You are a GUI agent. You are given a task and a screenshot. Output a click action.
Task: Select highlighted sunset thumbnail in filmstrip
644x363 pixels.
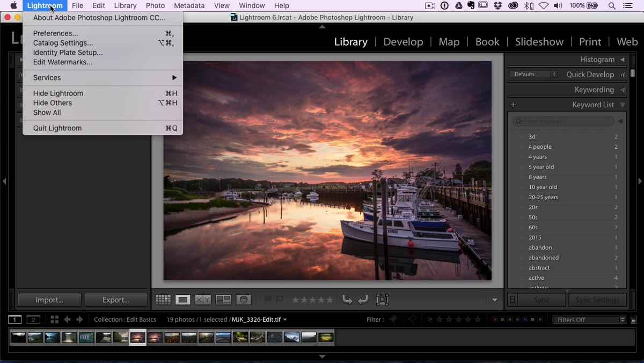(x=138, y=337)
